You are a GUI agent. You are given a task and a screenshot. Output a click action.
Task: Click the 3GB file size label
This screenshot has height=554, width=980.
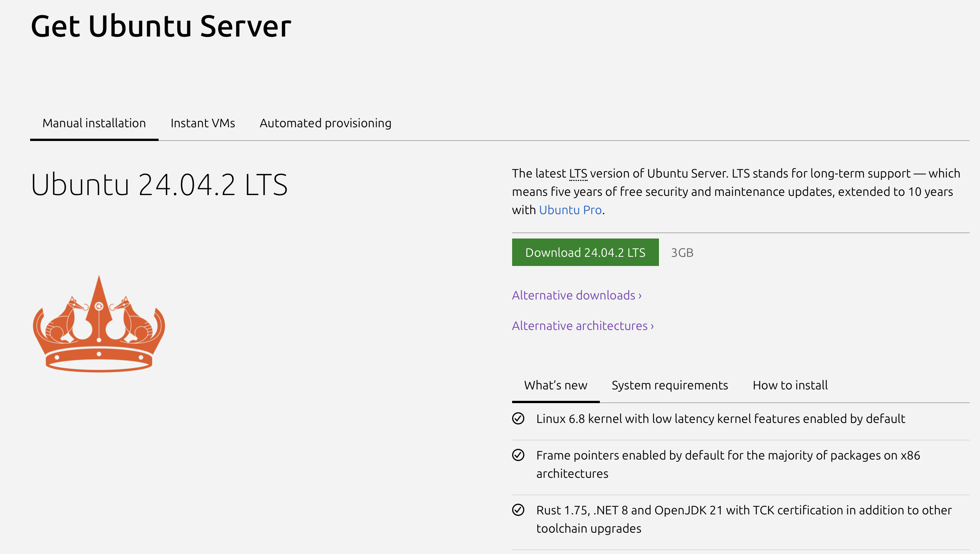tap(682, 253)
